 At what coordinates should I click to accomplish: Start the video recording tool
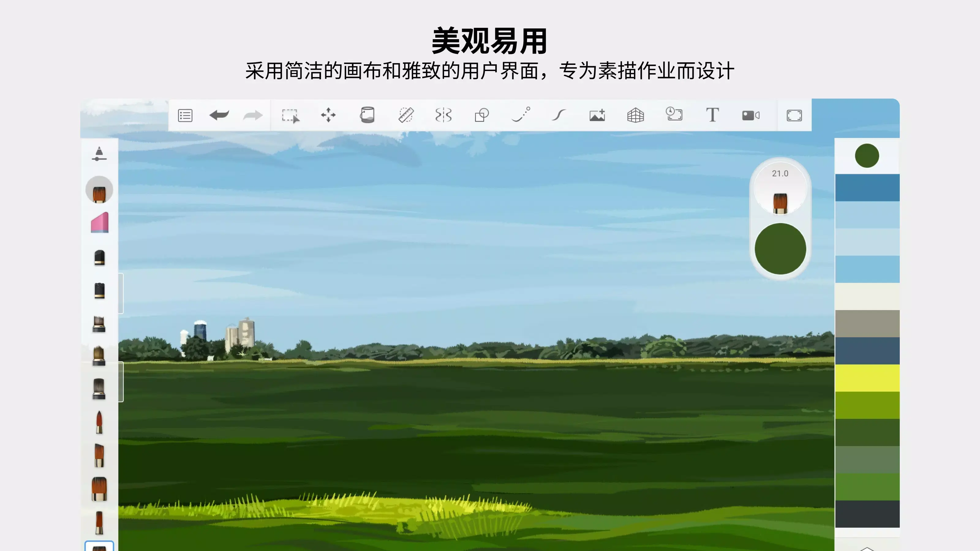pos(751,115)
